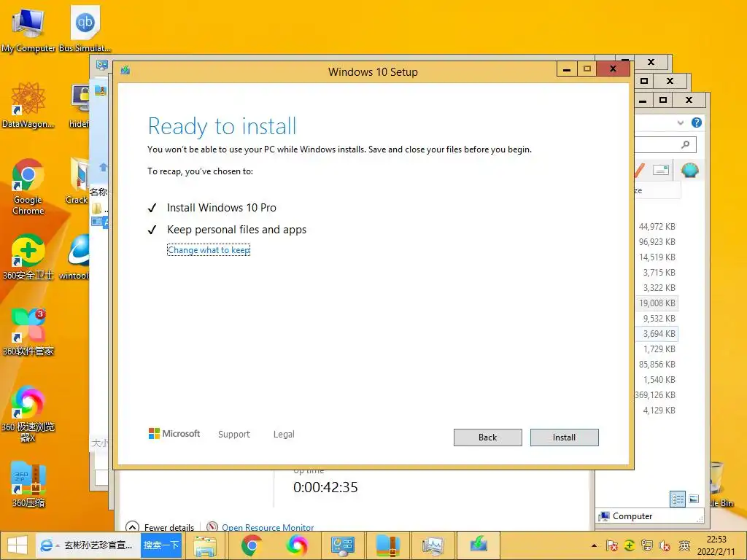Click the search box in Explorer window
The height and width of the screenshot is (560, 747).
[x=665, y=144]
